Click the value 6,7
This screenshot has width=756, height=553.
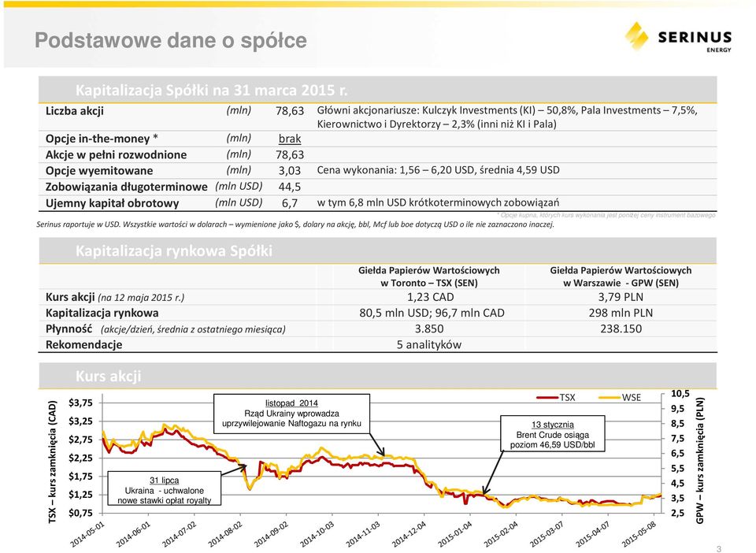[289, 203]
